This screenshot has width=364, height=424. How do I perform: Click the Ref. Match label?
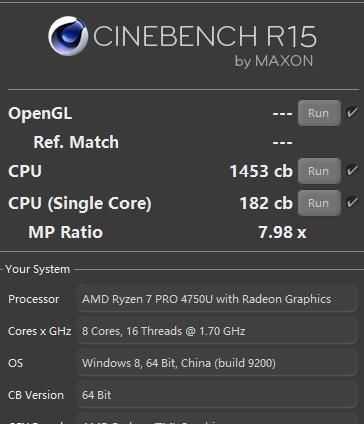pos(76,142)
